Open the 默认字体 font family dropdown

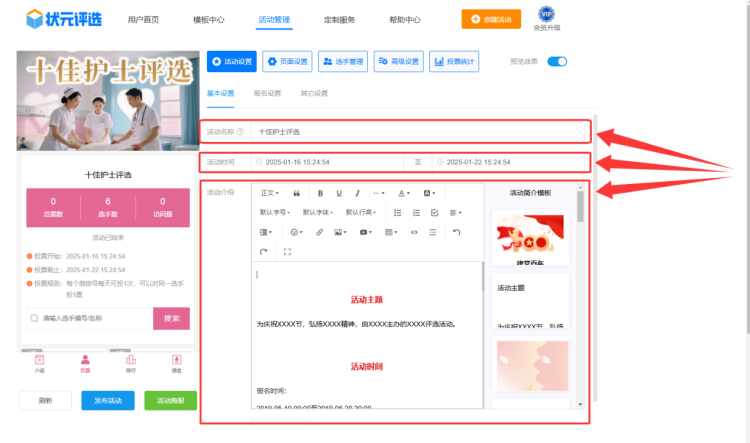coord(318,212)
